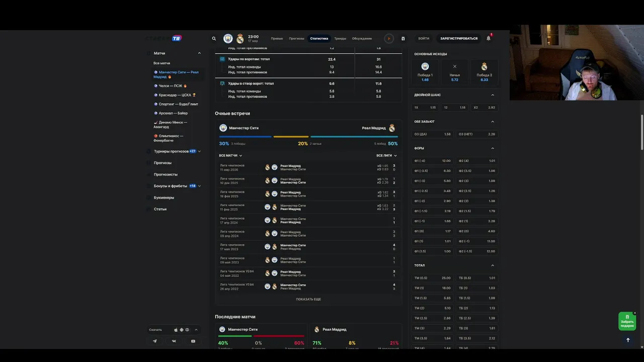644x362 pixels.
Task: Select Победа 2 outcome at 6.33
Action: [485, 72]
